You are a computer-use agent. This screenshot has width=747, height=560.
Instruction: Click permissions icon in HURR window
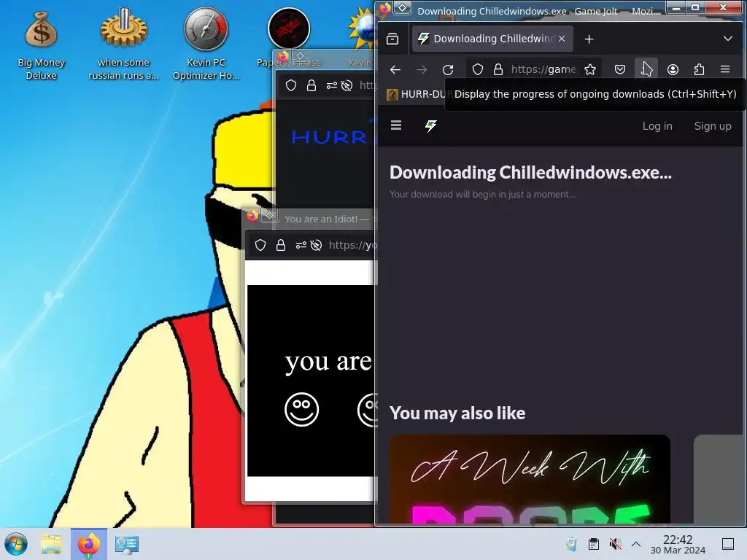click(x=332, y=85)
